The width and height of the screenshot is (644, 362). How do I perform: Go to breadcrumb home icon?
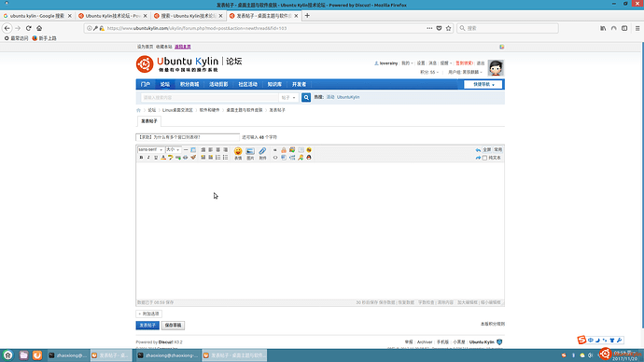tap(138, 110)
